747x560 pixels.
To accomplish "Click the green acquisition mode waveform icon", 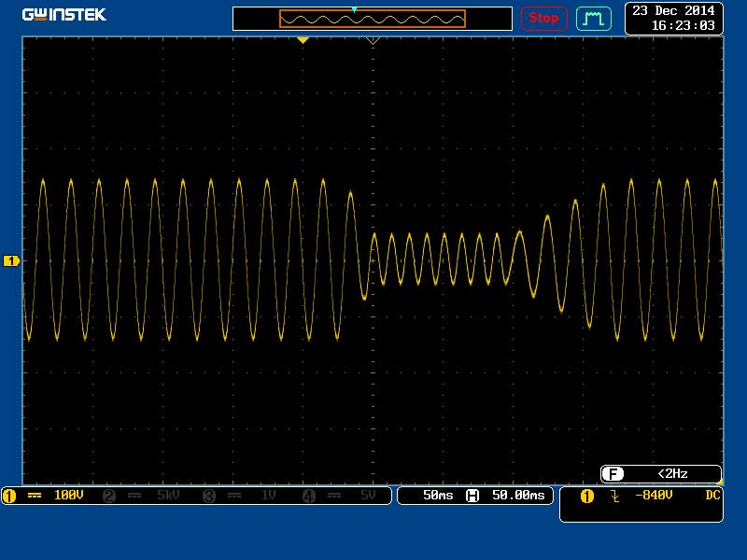I will (x=593, y=18).
